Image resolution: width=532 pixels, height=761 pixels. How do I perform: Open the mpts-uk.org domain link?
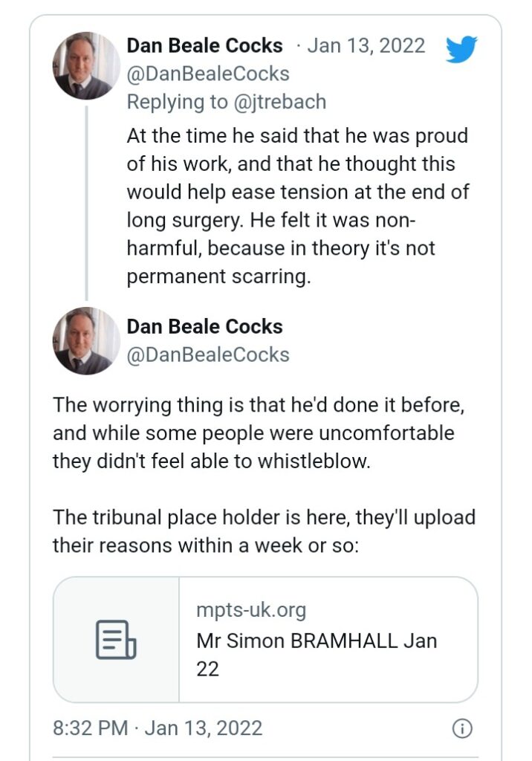[x=250, y=611]
